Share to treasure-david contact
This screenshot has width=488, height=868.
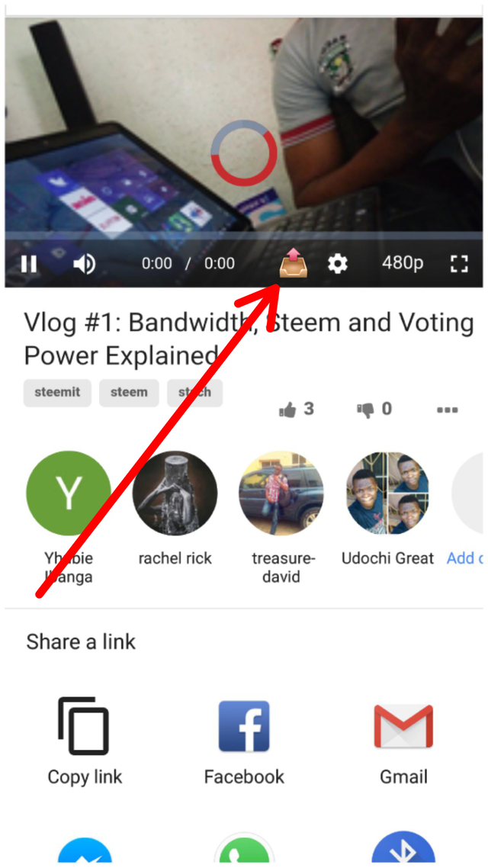coord(281,493)
